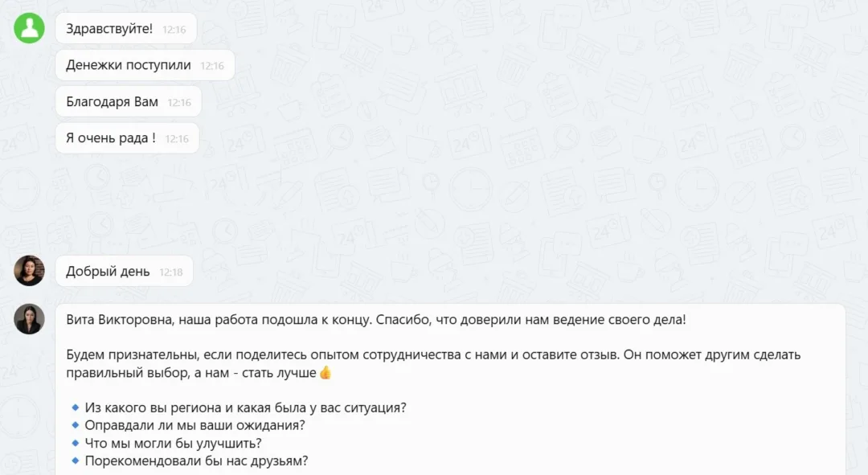Click the 12:16 timestamp next to "Здравствуйте!"

point(174,30)
